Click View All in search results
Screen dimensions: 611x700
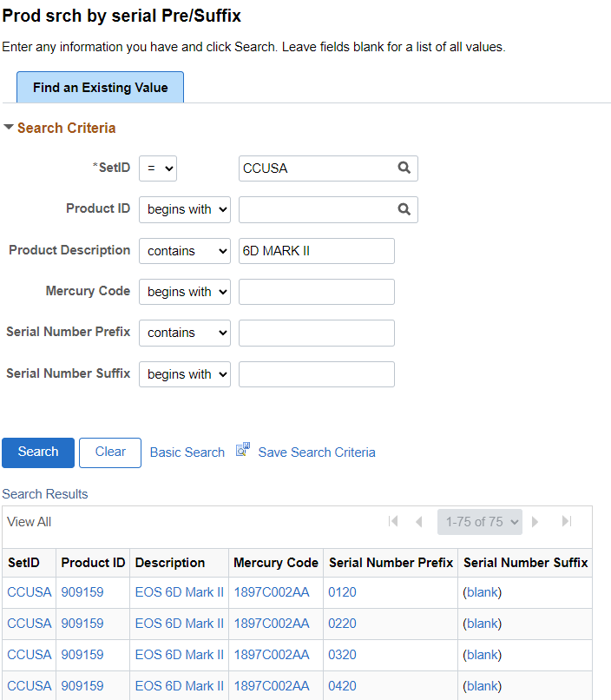29,522
